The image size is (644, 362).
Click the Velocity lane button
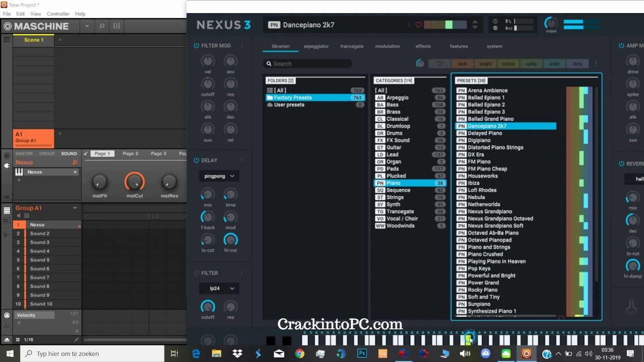[34, 315]
